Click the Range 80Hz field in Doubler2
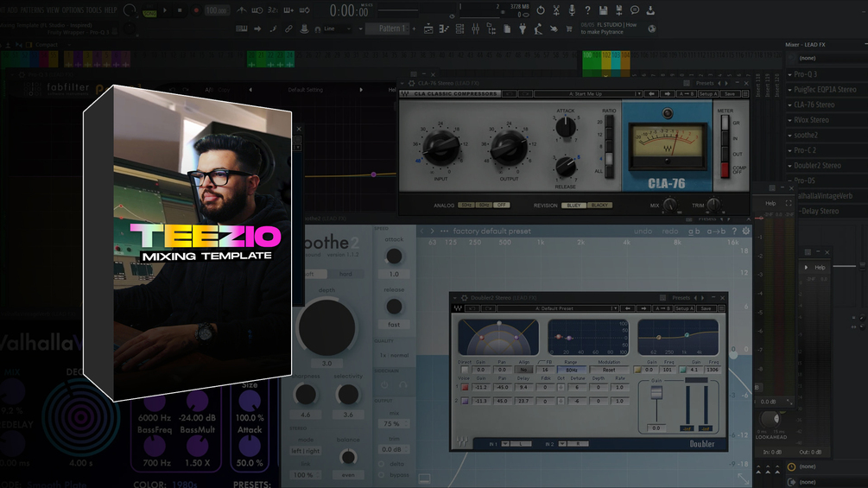Screen dimensions: 868x488 pos(571,370)
